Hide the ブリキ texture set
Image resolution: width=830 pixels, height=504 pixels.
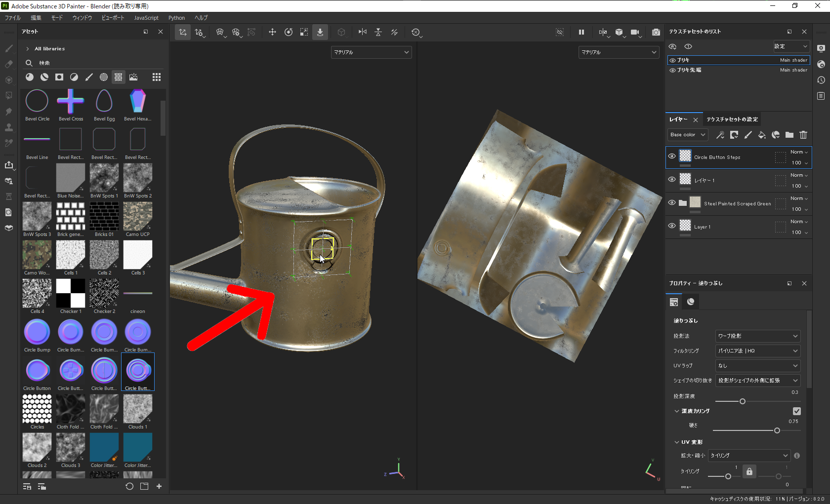(x=672, y=60)
